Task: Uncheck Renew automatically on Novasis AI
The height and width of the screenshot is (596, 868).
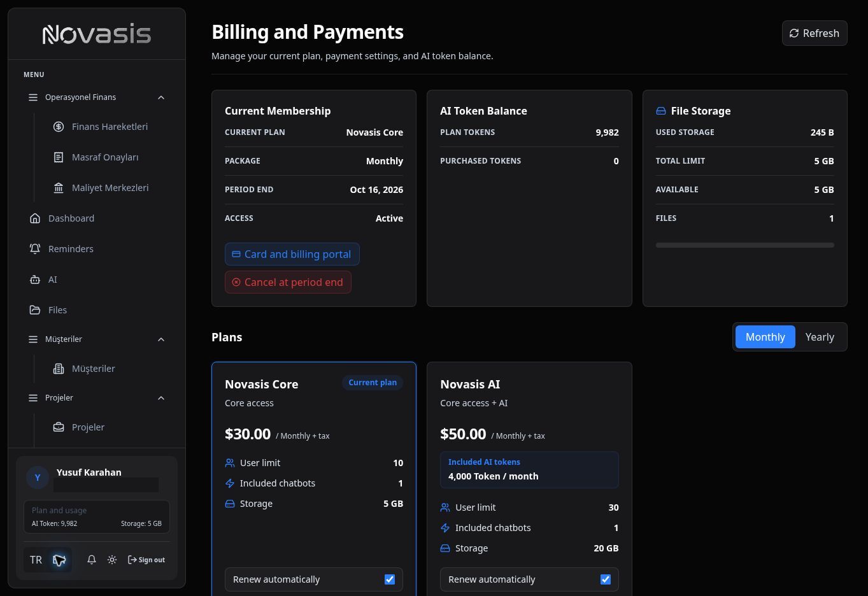Action: (606, 579)
